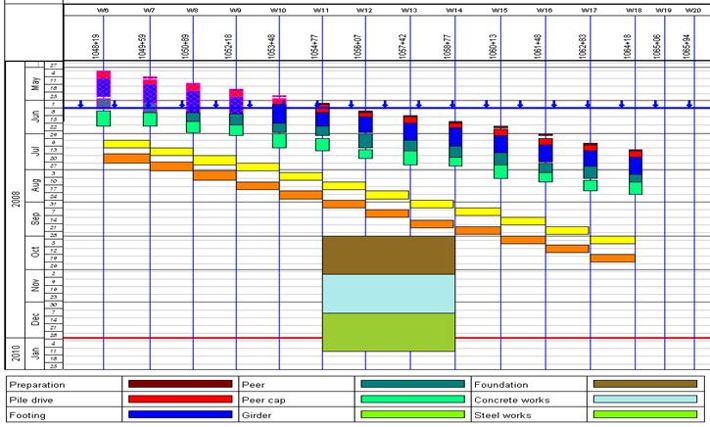The image size is (710, 427).
Task: Pick the Girder legend color swatch
Action: pyautogui.click(x=413, y=414)
